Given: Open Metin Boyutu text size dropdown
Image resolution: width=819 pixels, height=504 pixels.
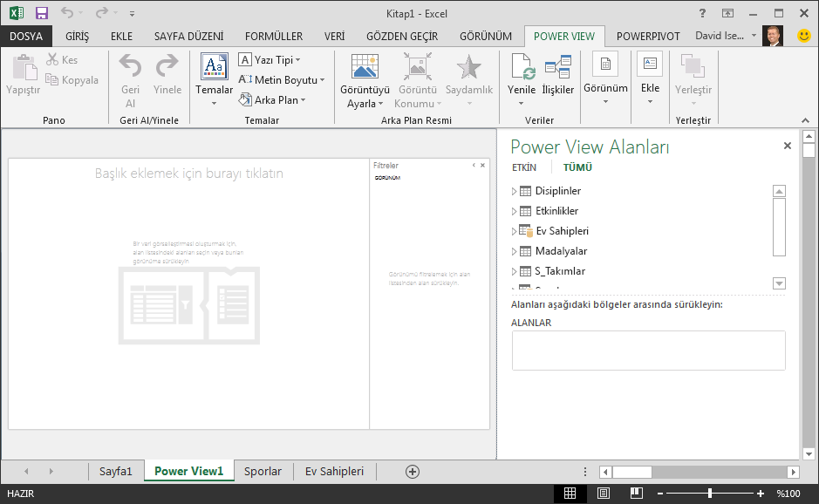Looking at the screenshot, I should (x=282, y=79).
